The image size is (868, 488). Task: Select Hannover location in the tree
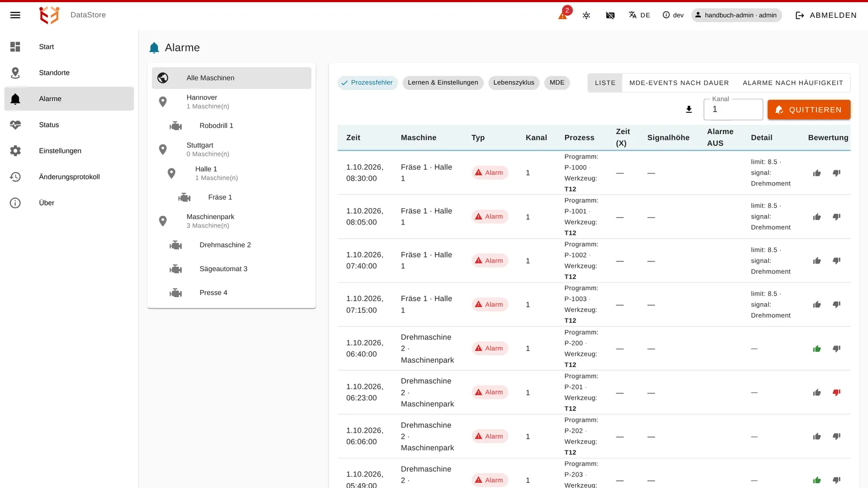(x=232, y=102)
